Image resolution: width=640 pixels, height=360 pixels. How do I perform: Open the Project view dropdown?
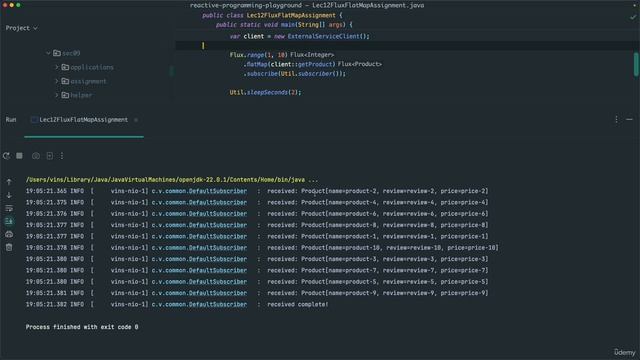click(21, 28)
